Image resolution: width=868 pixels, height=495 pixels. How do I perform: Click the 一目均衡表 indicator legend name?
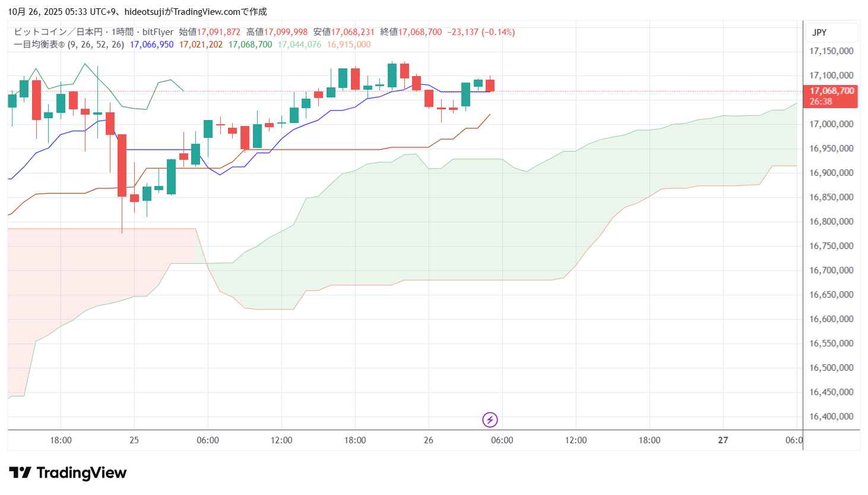pyautogui.click(x=35, y=45)
